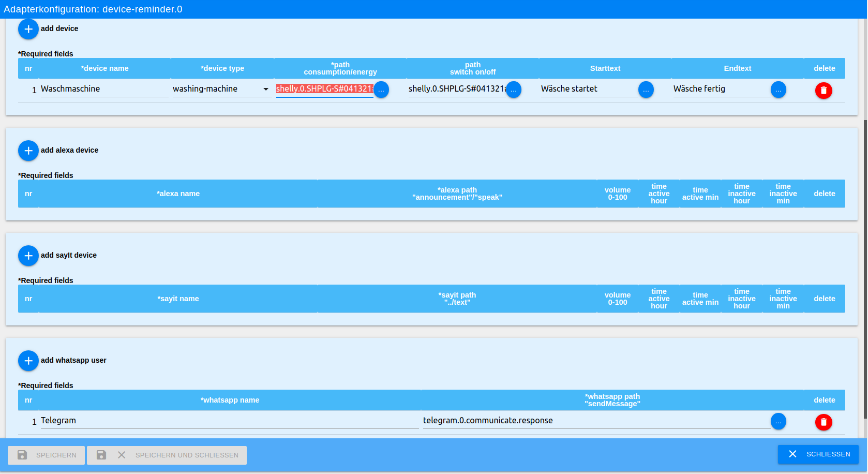Viewport: 868px width, 474px height.
Task: Open selector next to Wäsche startet
Action: click(x=646, y=90)
